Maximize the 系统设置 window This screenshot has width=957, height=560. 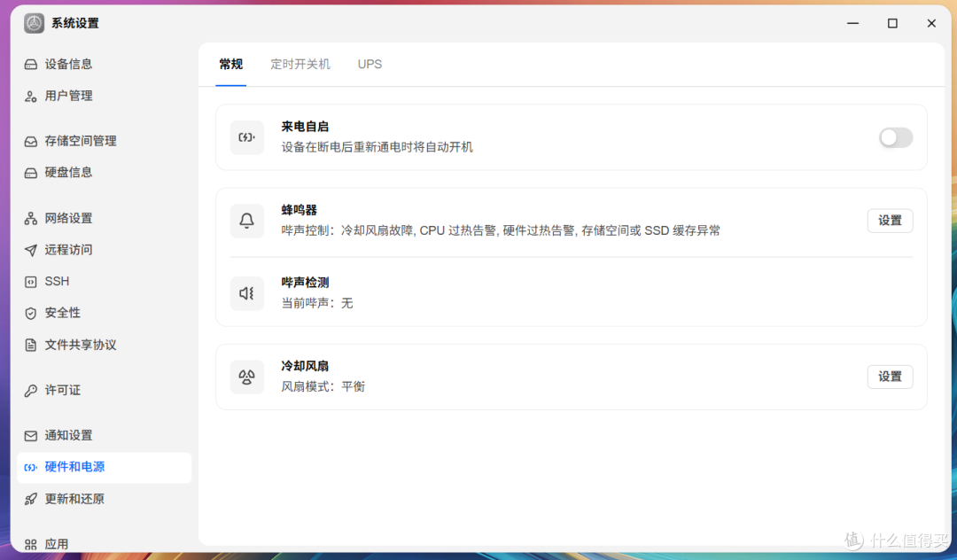892,23
